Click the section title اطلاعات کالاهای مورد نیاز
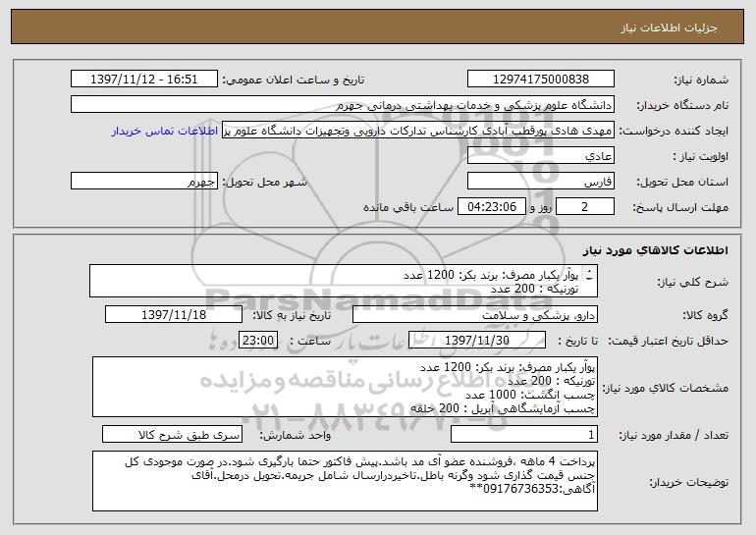 tap(655, 250)
